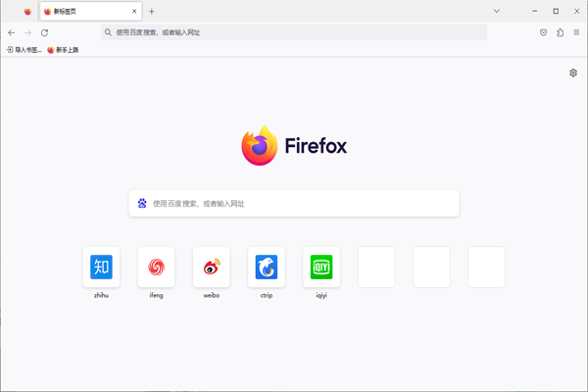This screenshot has height=392, width=588.
Task: Open the Pocket save icon
Action: (x=543, y=32)
